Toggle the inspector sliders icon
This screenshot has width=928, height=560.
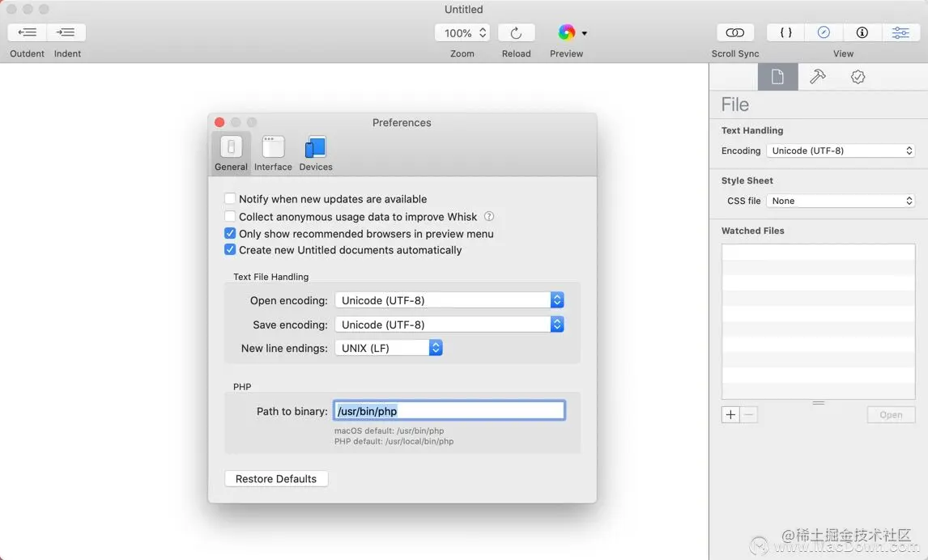900,32
